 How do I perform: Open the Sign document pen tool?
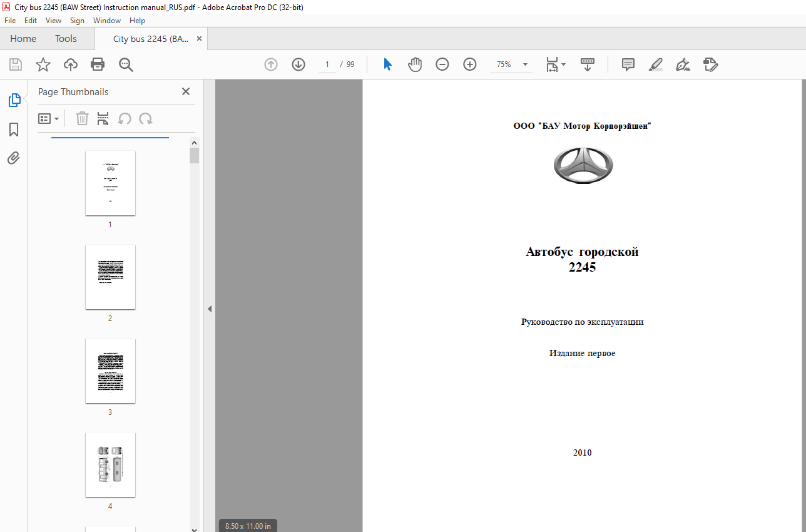pos(683,64)
